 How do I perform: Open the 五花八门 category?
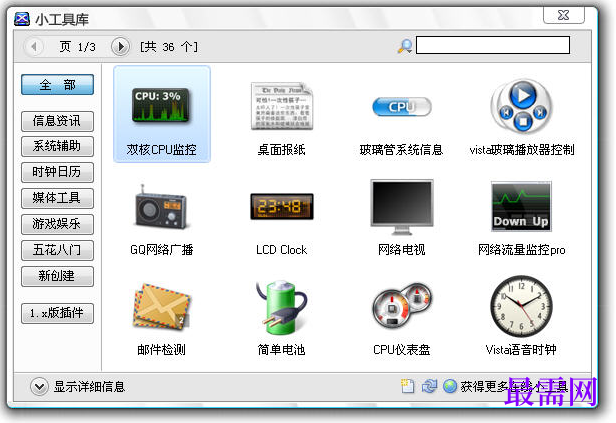click(57, 250)
